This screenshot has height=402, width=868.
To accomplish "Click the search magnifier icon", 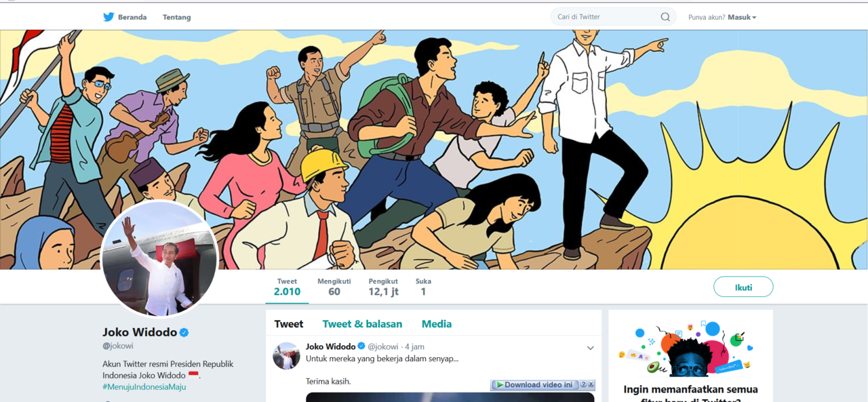I will (x=665, y=16).
